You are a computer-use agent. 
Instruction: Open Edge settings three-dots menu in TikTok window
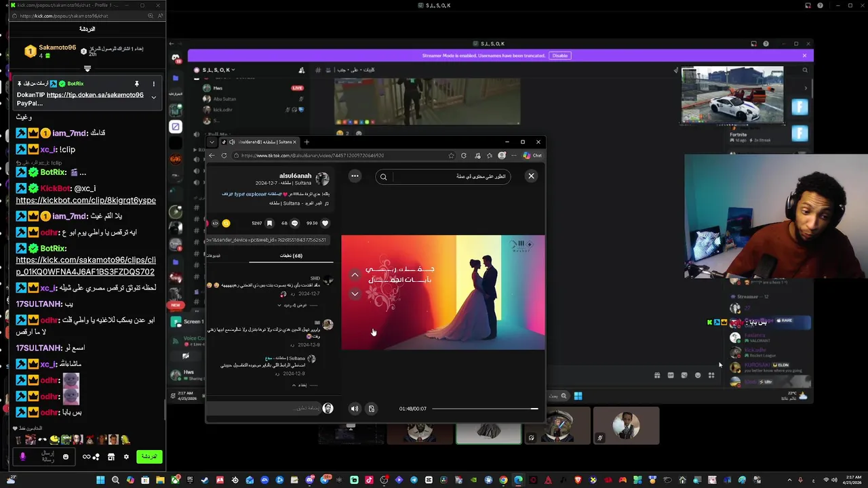coord(513,155)
